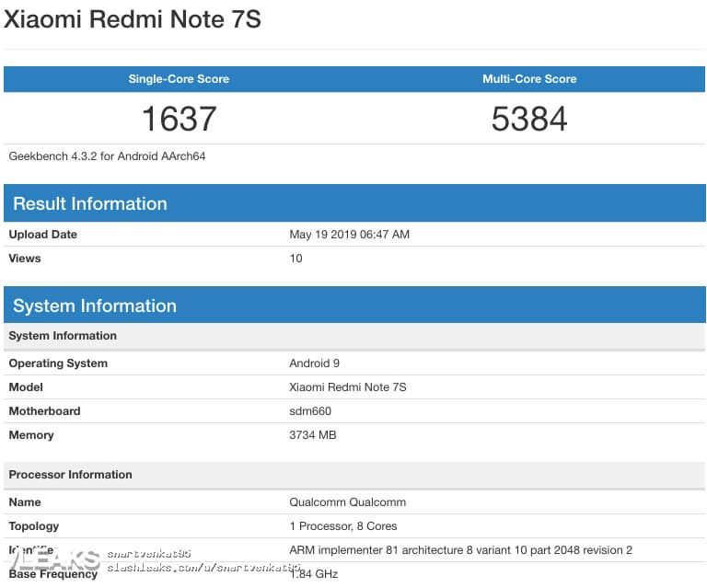Image resolution: width=707 pixels, height=588 pixels.
Task: Select the processor name Qualcomm Qualcomm
Action: coord(348,502)
